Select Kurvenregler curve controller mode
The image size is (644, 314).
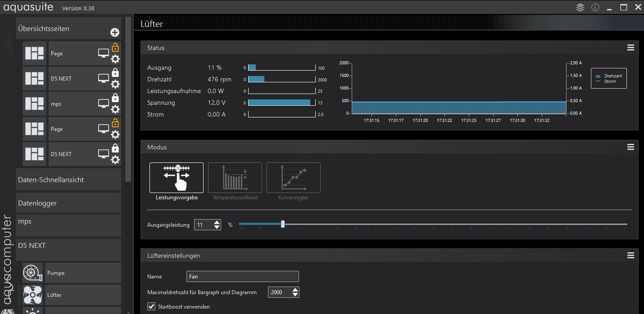pos(294,178)
